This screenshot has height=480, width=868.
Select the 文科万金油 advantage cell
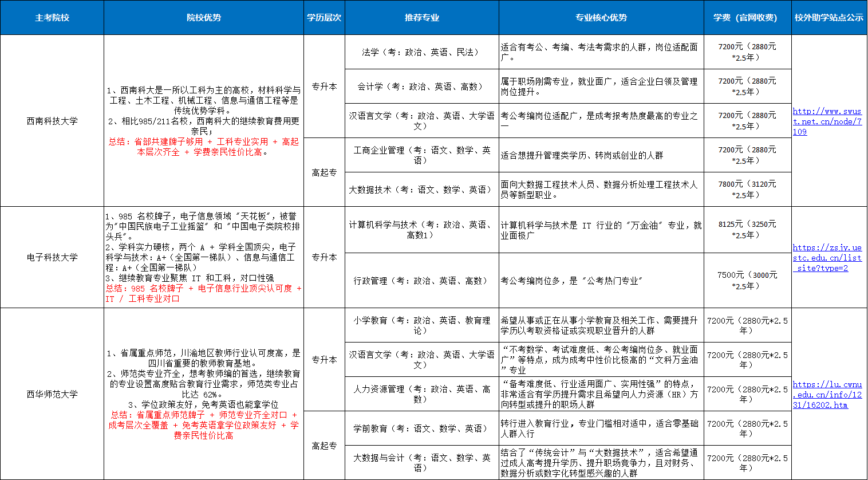[x=601, y=360]
